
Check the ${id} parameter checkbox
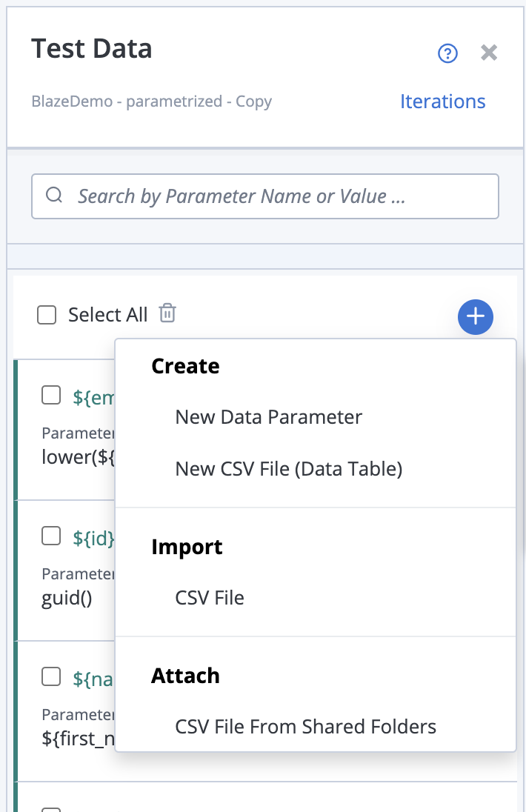(x=51, y=536)
